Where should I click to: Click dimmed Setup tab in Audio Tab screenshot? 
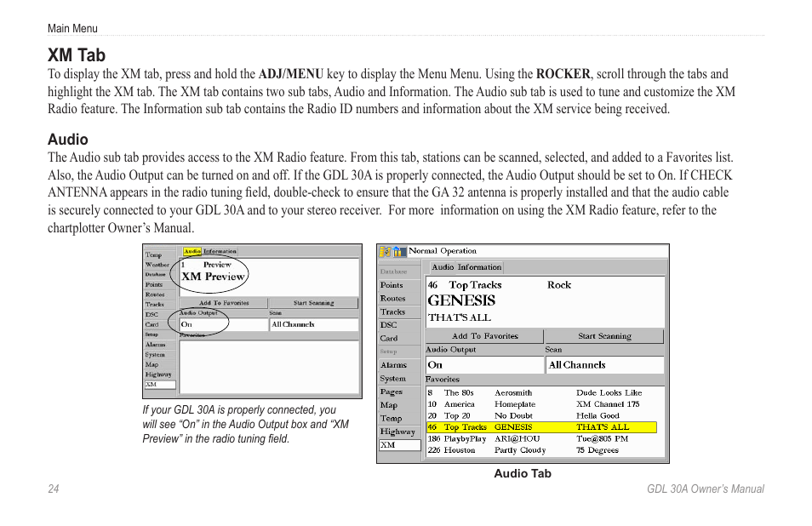(398, 352)
